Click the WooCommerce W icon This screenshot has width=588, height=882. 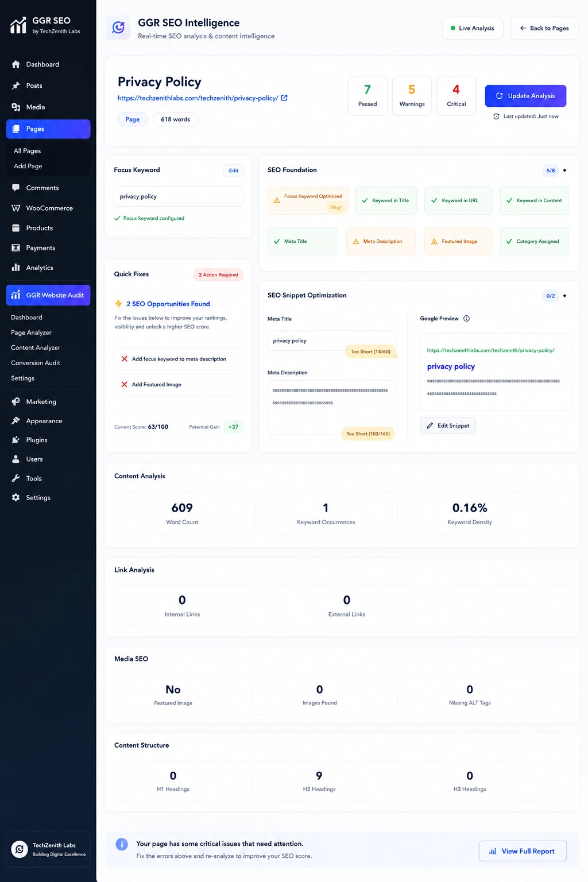pyautogui.click(x=16, y=208)
